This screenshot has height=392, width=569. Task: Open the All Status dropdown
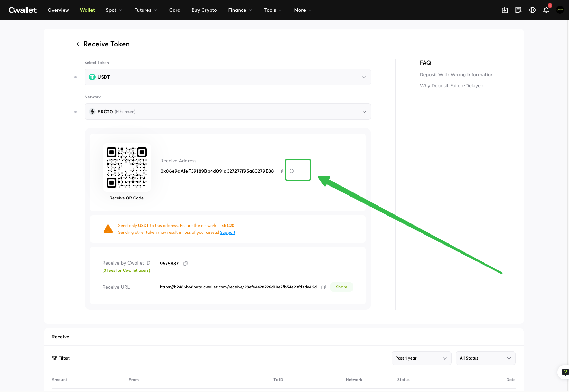point(485,358)
